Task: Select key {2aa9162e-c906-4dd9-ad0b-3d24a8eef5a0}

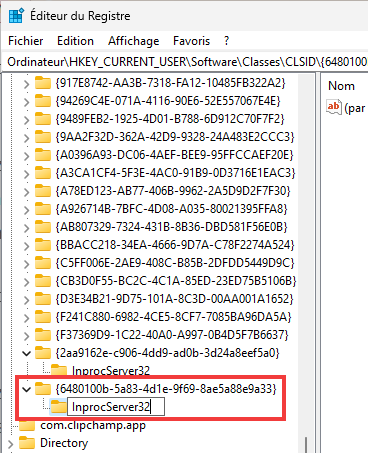Action: [167, 353]
